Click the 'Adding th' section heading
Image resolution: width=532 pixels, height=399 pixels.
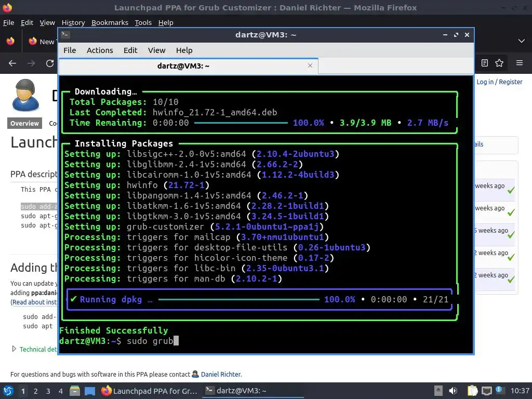coord(34,268)
